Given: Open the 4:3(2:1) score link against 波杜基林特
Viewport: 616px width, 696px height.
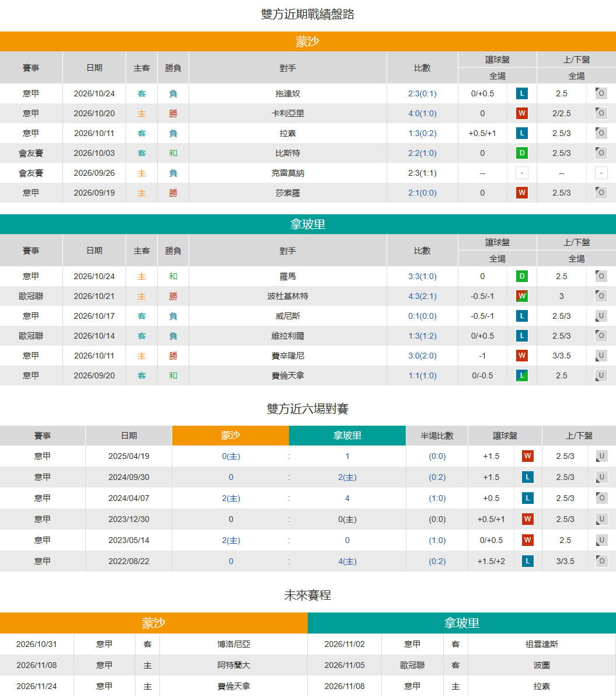Looking at the screenshot, I should click(x=423, y=296).
